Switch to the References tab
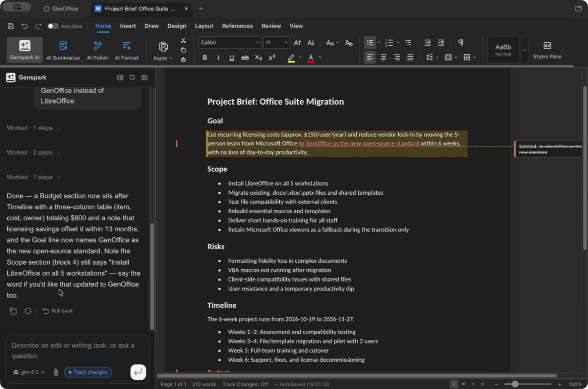Screen dimensions: 588x389 [237, 26]
